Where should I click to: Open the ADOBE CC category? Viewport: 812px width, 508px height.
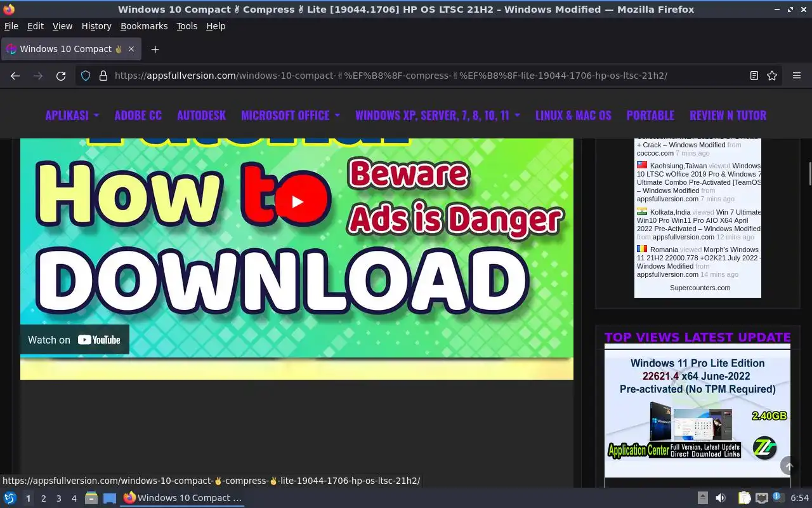tap(138, 115)
